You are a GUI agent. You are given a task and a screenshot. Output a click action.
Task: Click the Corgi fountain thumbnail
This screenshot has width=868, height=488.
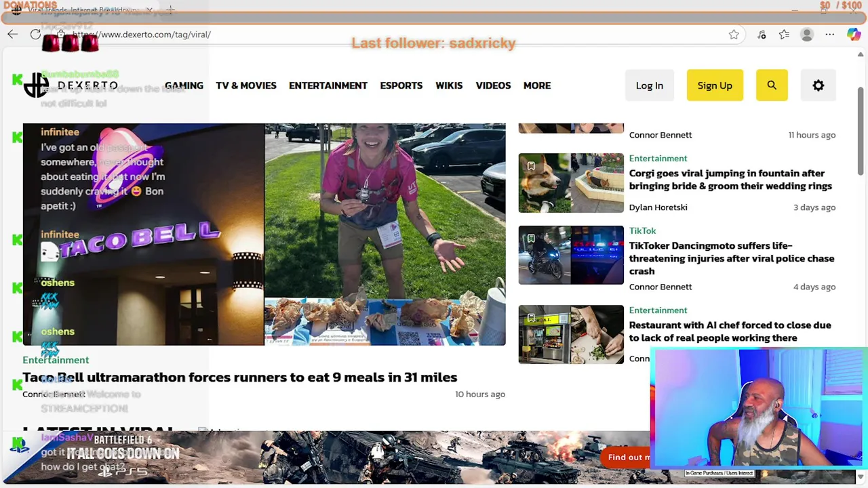click(x=571, y=183)
